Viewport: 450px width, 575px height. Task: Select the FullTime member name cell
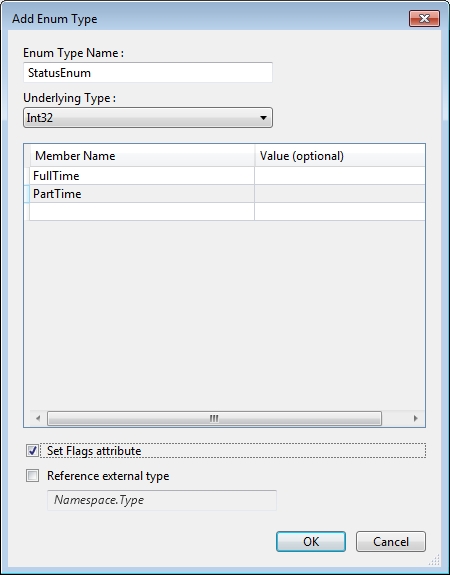tap(142, 176)
